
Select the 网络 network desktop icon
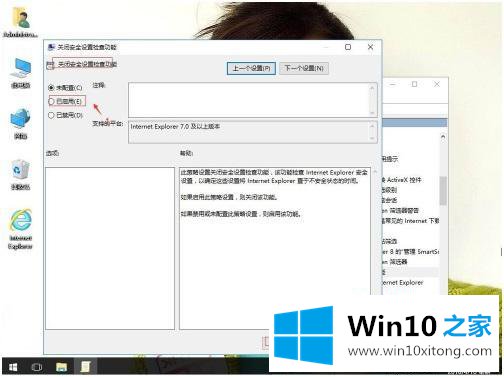(20, 124)
